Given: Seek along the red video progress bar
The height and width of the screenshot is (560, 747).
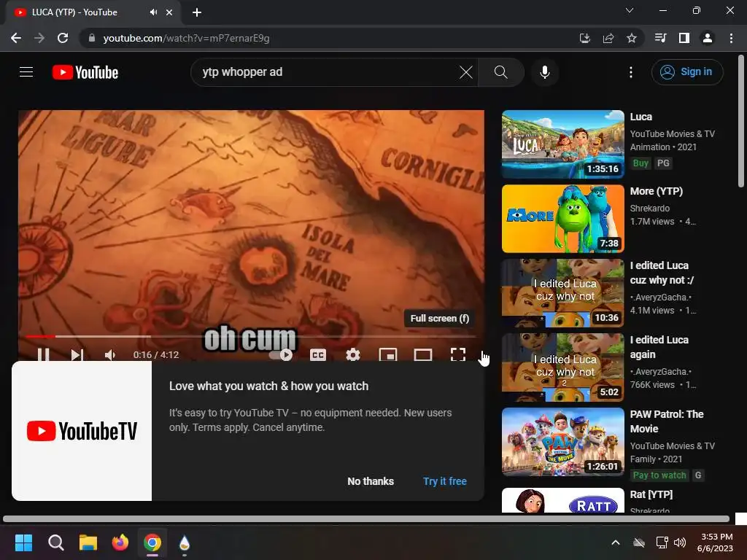Looking at the screenshot, I should point(251,336).
